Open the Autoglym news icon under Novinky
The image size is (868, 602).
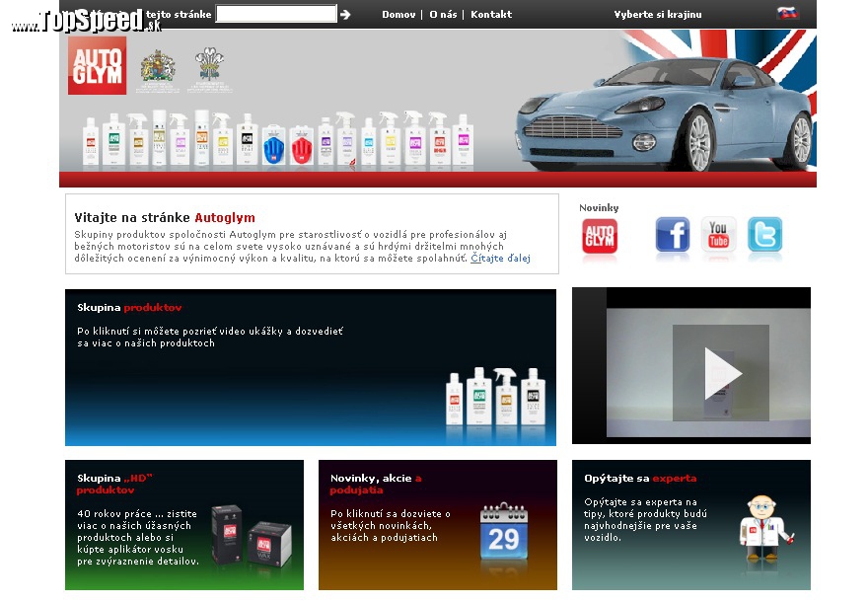click(x=600, y=236)
